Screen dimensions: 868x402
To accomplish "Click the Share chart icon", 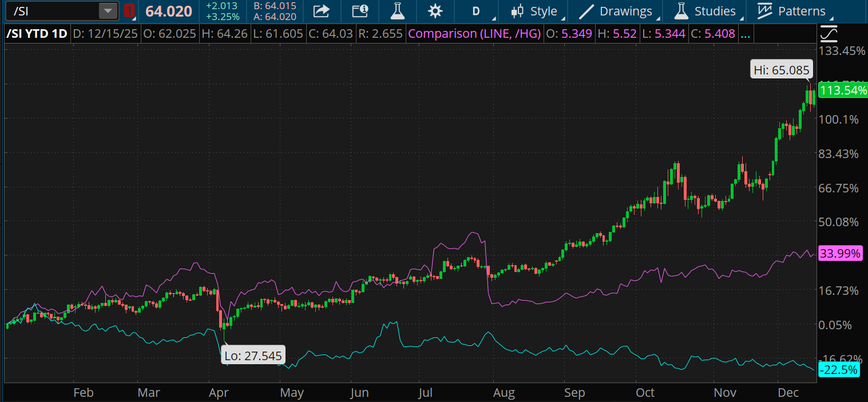I will 321,11.
